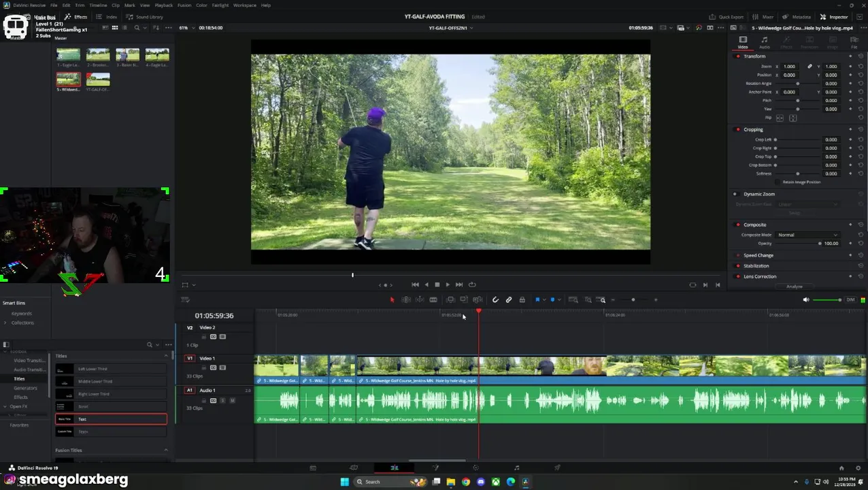The height and width of the screenshot is (490, 868).
Task: Collapse the Fusion Titles category chevron
Action: 165,450
